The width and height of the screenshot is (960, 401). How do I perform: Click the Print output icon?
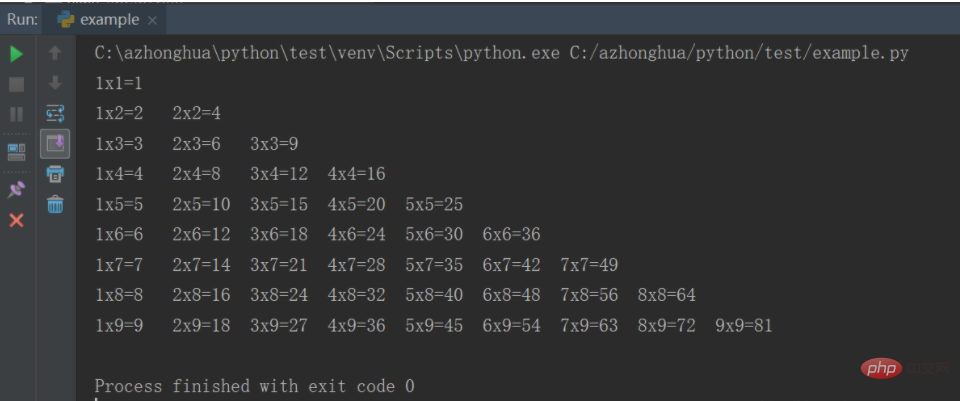[x=55, y=175]
